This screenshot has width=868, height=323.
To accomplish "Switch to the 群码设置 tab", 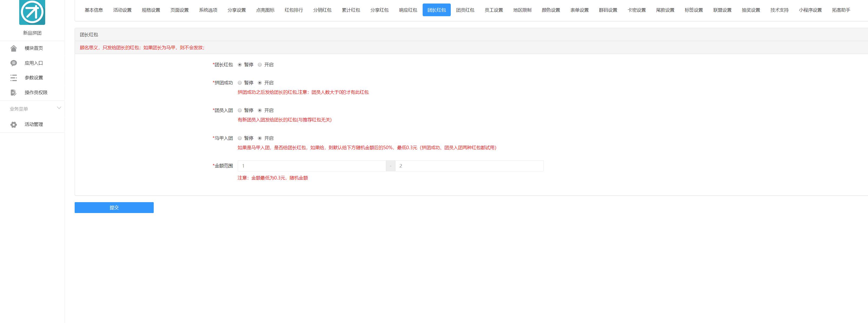I will [608, 10].
